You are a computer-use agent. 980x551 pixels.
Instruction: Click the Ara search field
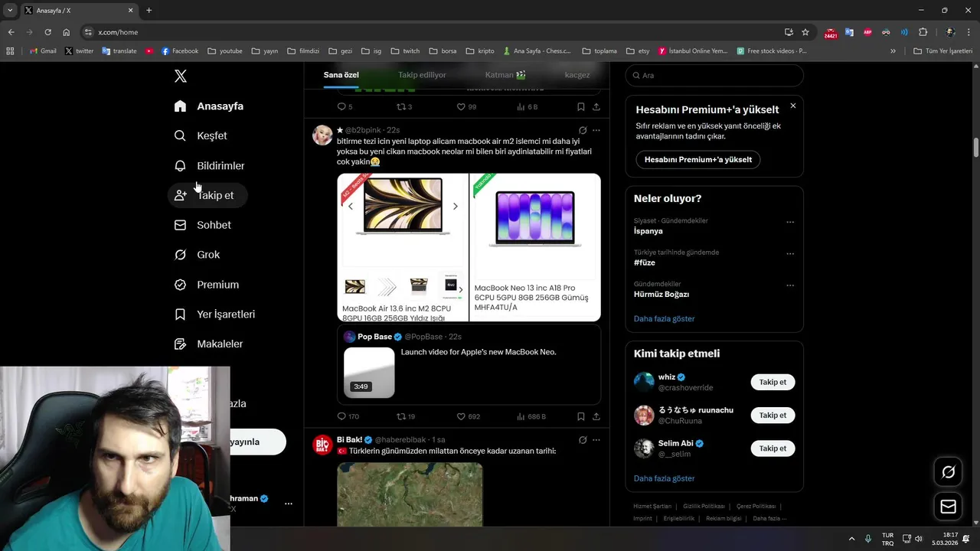pos(714,75)
